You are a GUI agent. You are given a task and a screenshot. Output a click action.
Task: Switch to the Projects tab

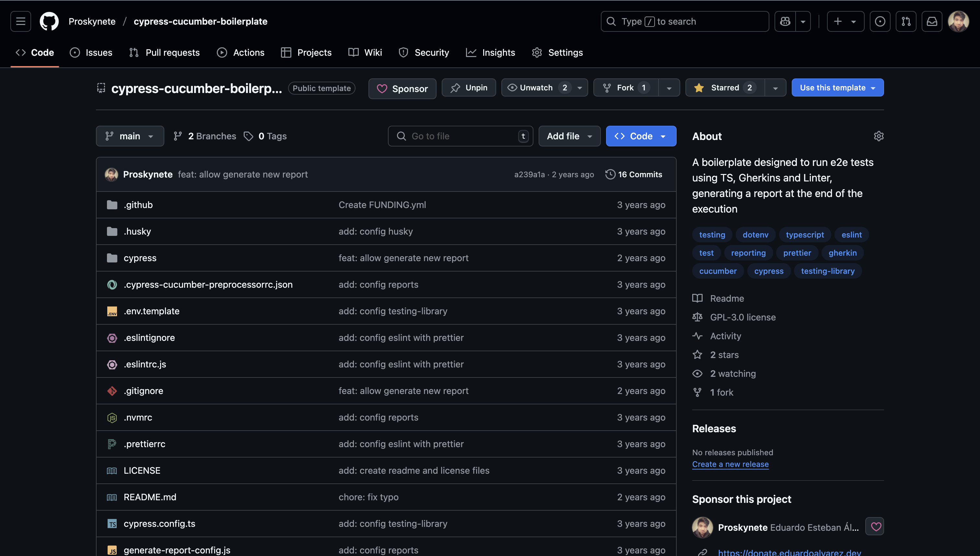point(306,52)
